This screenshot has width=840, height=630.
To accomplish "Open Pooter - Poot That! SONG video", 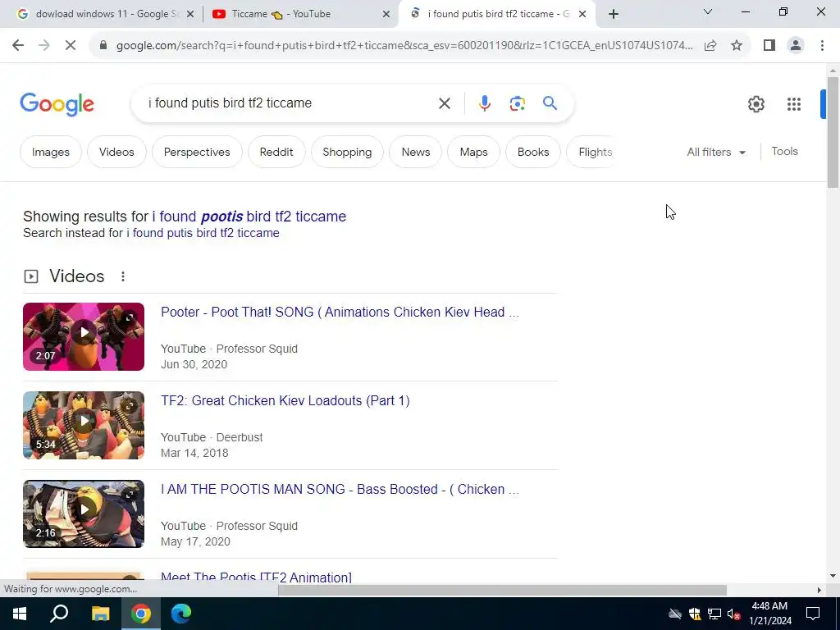I will [x=340, y=312].
